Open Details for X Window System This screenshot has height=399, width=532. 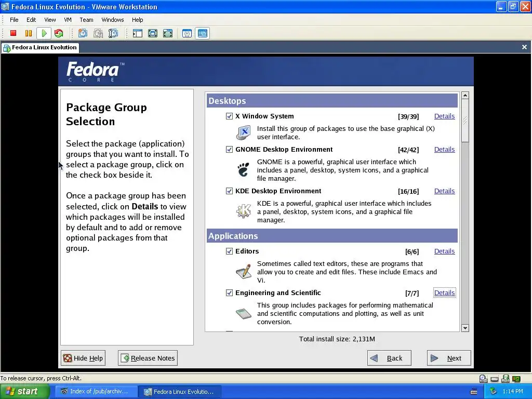click(445, 116)
